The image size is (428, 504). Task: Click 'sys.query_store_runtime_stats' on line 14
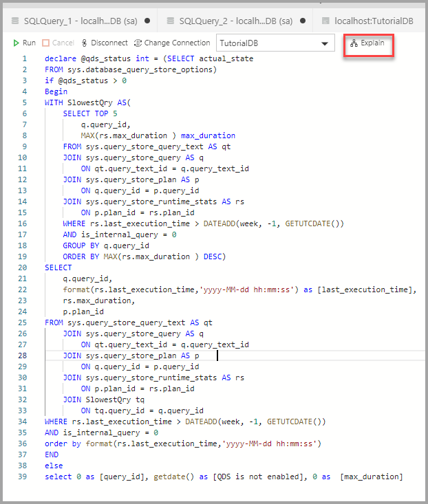[151, 201]
